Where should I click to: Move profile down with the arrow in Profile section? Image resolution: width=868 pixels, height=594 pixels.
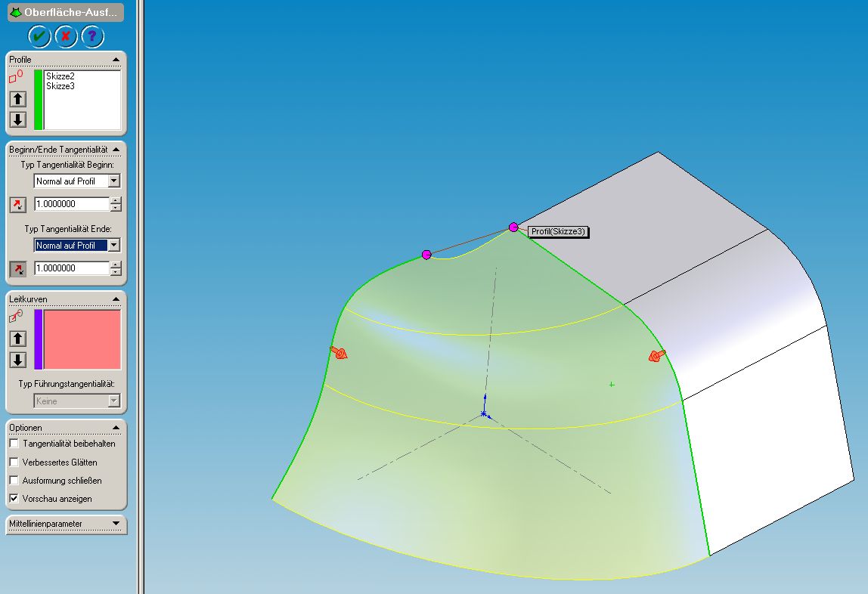pyautogui.click(x=17, y=119)
